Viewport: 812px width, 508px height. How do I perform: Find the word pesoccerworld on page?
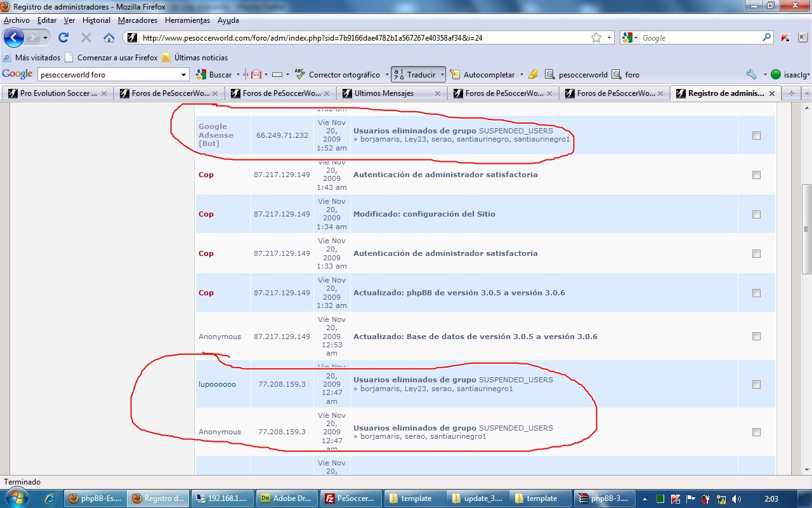(x=576, y=74)
